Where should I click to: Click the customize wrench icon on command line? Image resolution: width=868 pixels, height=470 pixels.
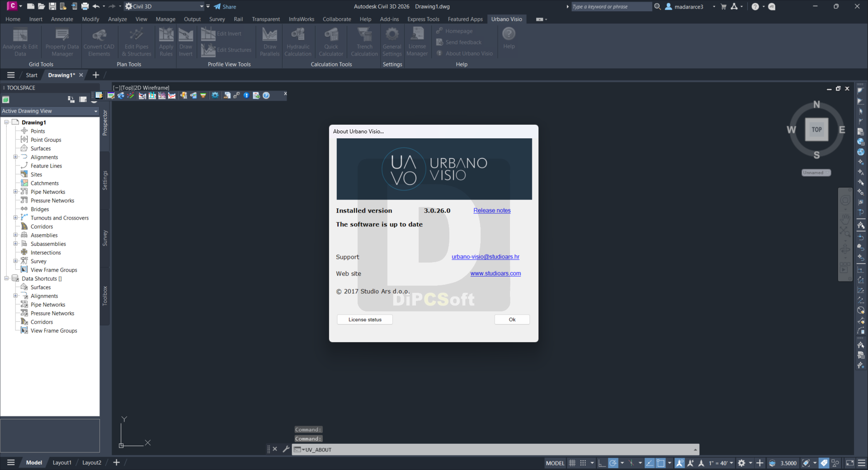coord(286,449)
